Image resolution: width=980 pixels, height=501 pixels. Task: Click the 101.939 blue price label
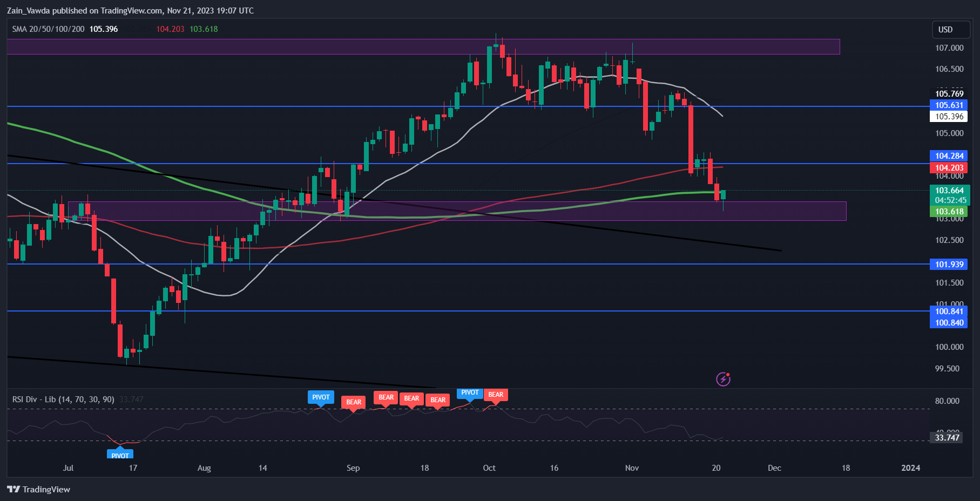[x=949, y=265]
